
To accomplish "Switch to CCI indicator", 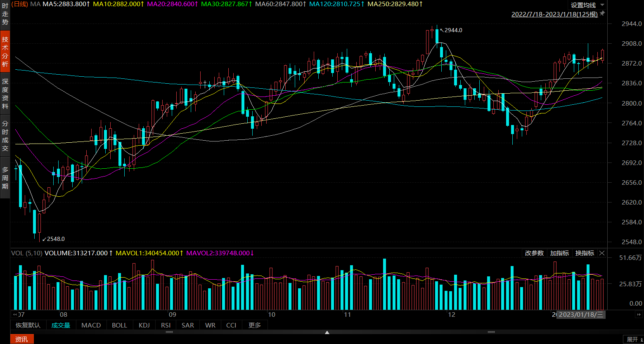I will pos(232,325).
